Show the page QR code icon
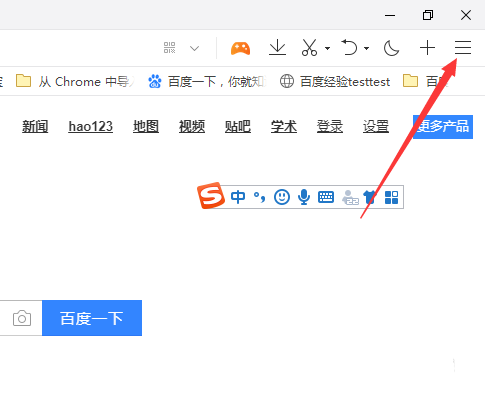 tap(170, 48)
